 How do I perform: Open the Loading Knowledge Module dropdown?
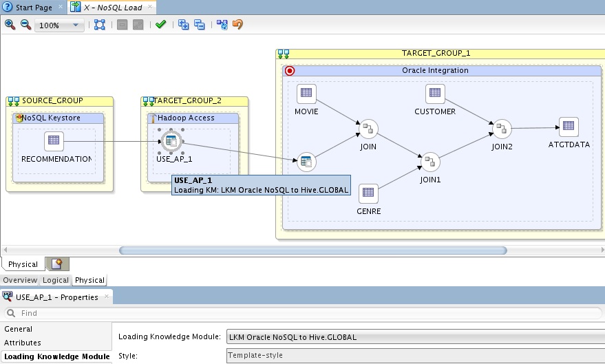(x=415, y=337)
